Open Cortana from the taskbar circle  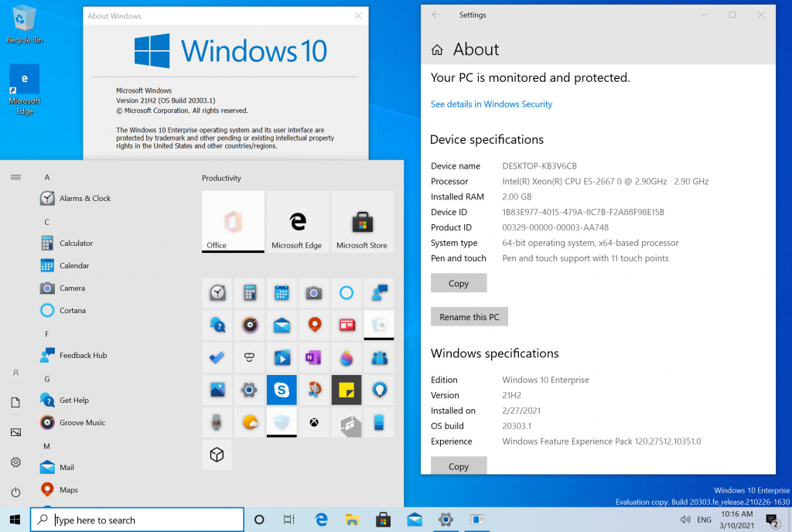[x=259, y=520]
